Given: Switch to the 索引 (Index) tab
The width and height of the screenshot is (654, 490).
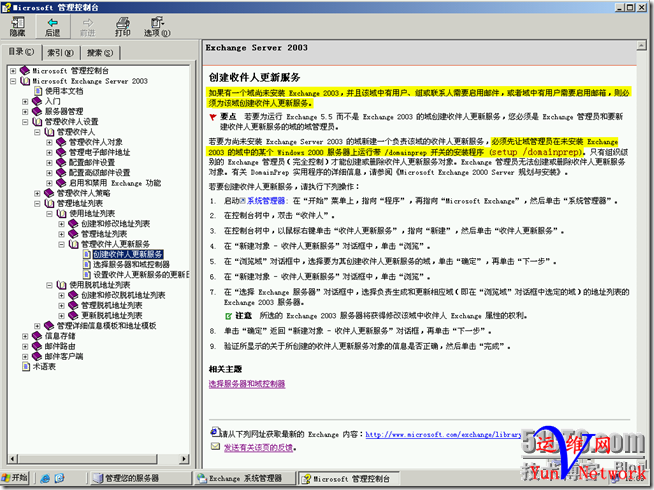Looking at the screenshot, I should (x=60, y=53).
